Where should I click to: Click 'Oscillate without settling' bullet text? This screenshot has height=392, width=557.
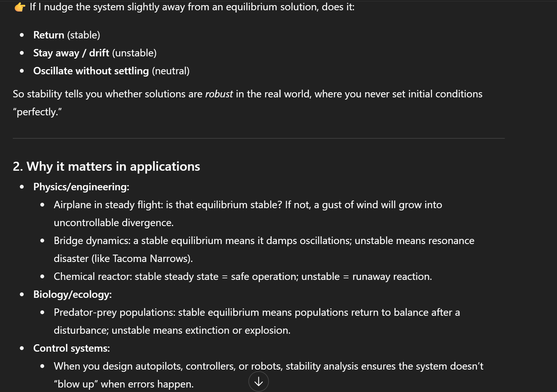(x=91, y=71)
